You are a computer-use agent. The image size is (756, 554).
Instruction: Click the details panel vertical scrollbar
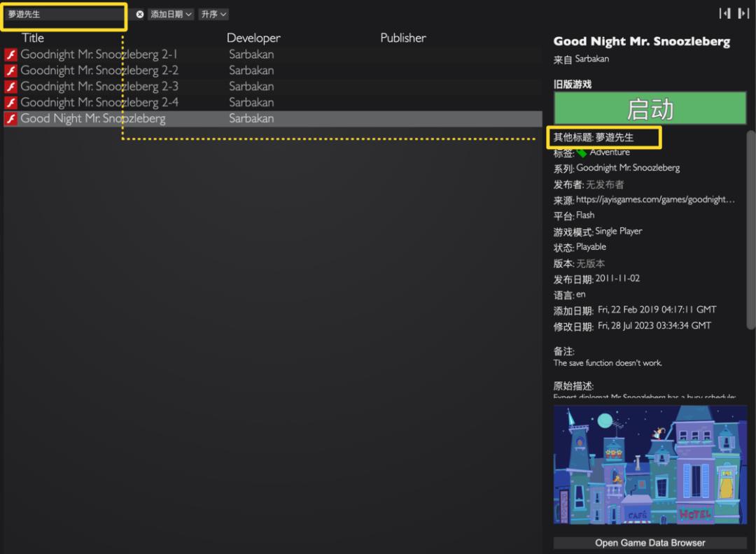coord(750,230)
